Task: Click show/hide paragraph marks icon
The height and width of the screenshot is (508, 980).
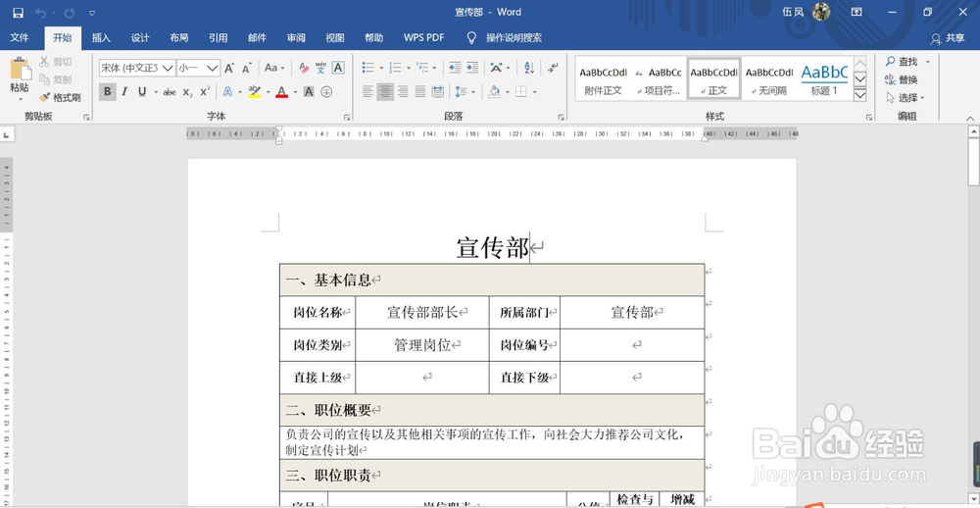Action: tap(553, 68)
